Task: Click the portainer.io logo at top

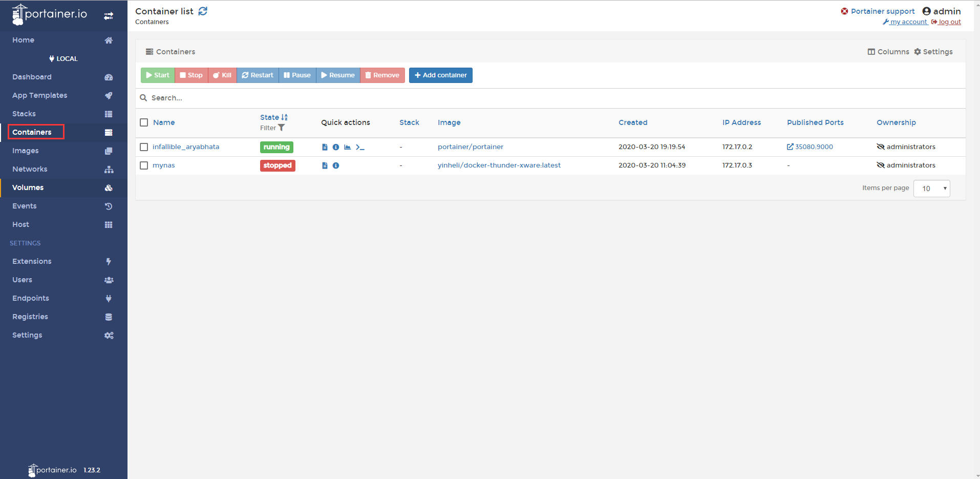Action: click(x=50, y=14)
